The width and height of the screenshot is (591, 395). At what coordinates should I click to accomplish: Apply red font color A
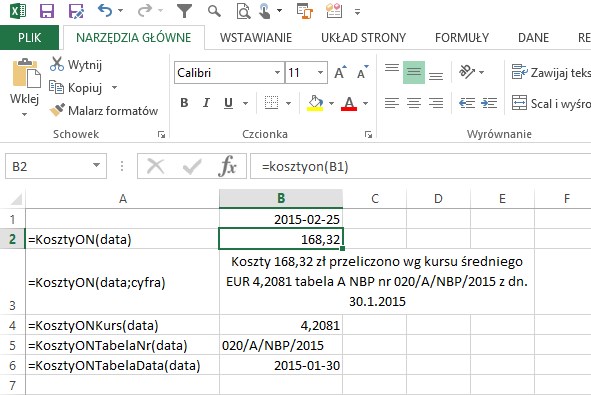click(349, 103)
